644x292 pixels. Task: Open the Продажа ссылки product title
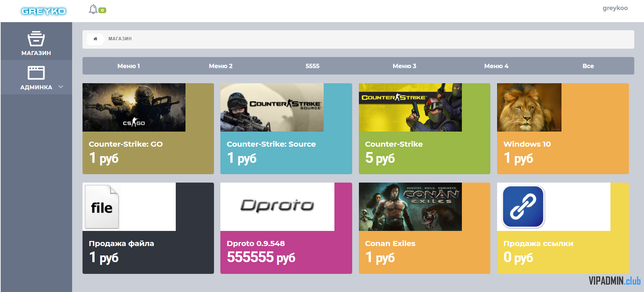[538, 244]
